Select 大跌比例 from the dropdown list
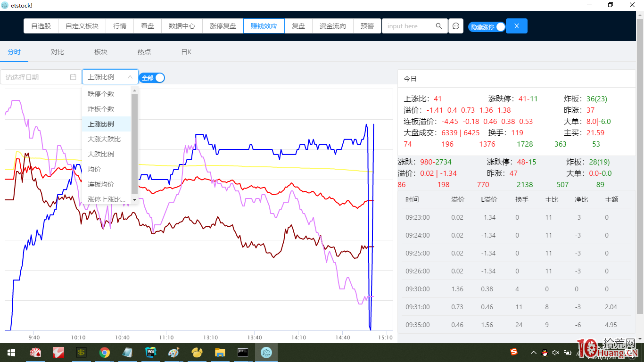 107,154
